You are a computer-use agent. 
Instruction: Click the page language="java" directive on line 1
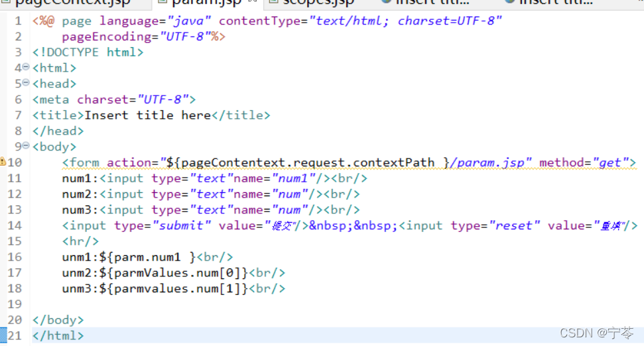(137, 21)
